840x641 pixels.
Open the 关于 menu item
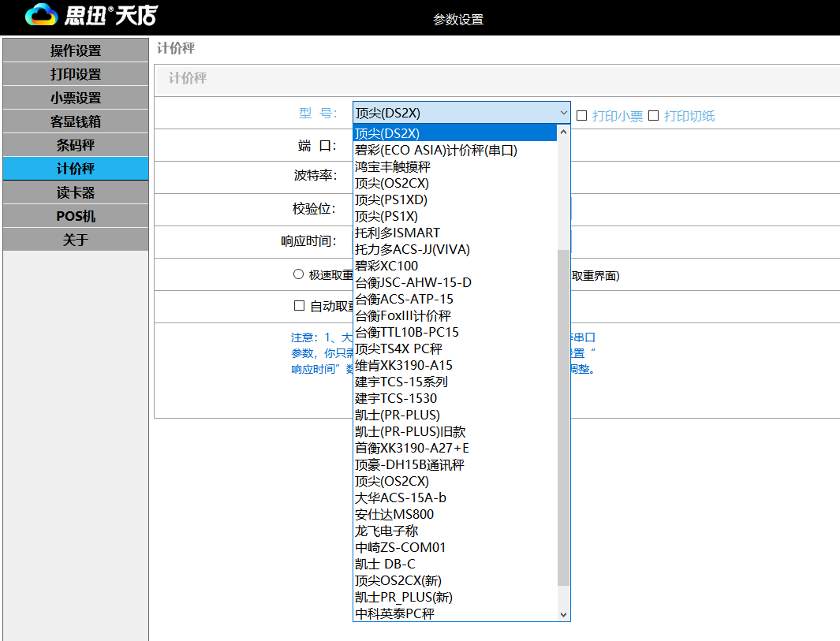tap(76, 240)
